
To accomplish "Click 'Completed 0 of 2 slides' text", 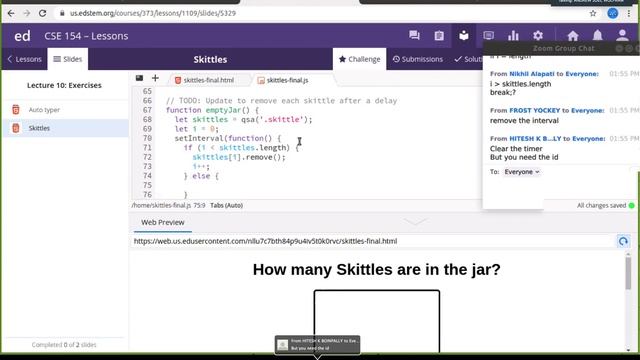I will click(x=64, y=345).
